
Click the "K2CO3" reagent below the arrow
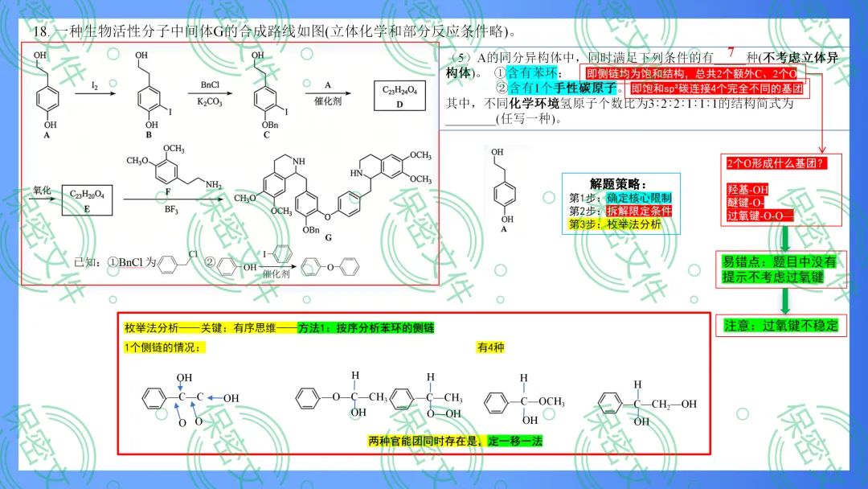click(x=209, y=102)
